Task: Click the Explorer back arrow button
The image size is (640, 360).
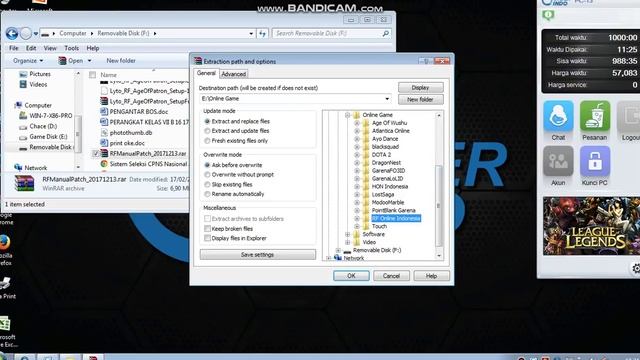Action: [x=12, y=33]
